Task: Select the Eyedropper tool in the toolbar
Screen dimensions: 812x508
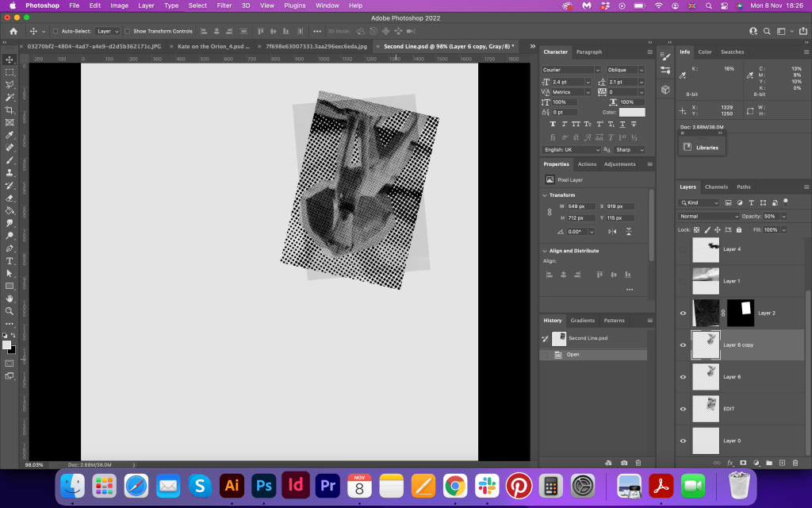Action: point(10,135)
